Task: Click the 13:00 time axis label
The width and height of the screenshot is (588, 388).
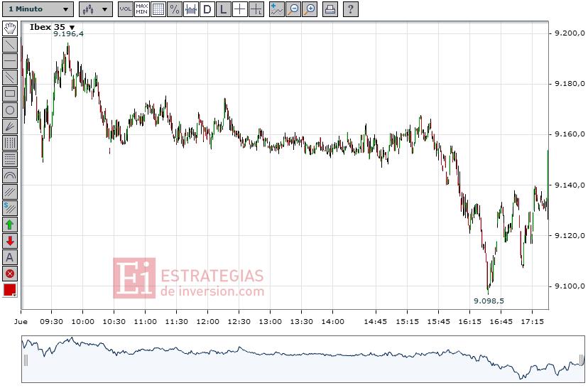Action: point(271,322)
